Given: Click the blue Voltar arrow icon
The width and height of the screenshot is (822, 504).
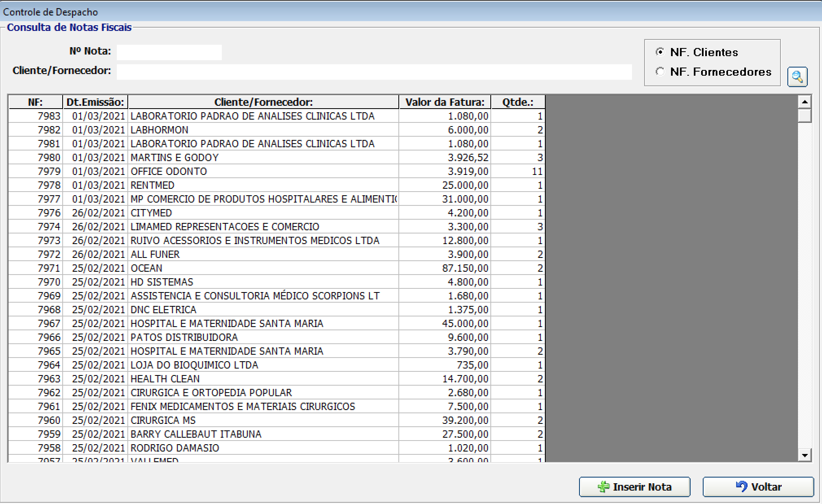Looking at the screenshot, I should (x=741, y=487).
